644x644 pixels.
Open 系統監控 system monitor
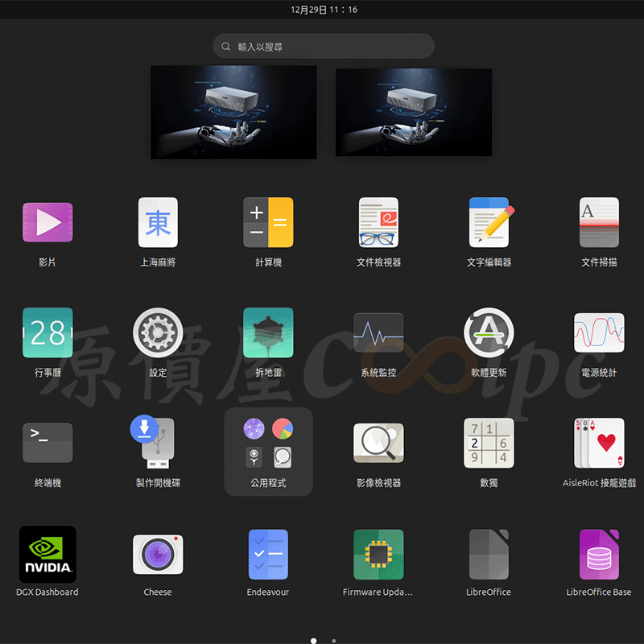tap(378, 333)
